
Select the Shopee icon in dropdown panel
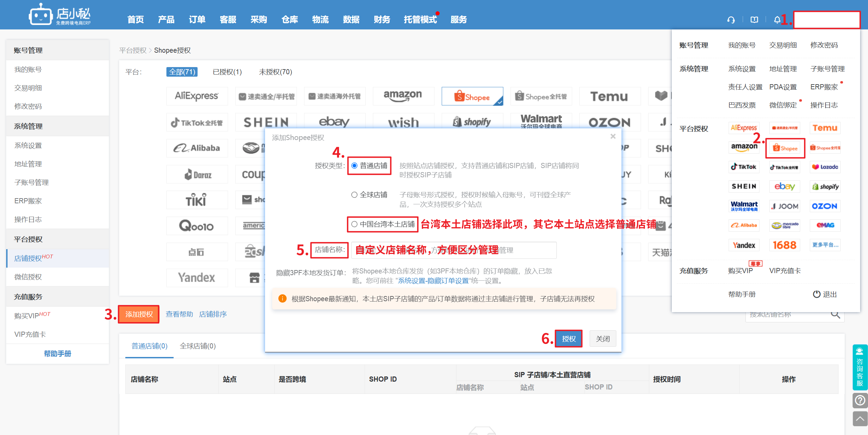coord(785,148)
